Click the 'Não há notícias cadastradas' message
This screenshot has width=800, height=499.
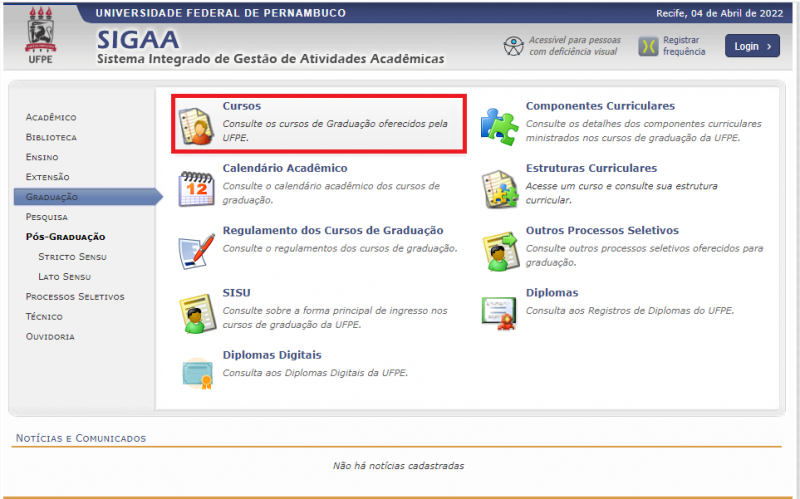click(x=398, y=465)
